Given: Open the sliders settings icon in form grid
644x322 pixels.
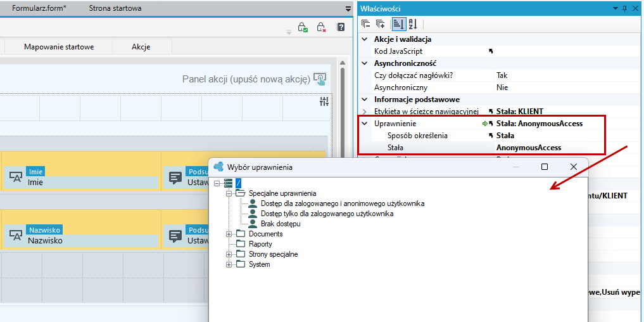Looking at the screenshot, I should tap(324, 101).
